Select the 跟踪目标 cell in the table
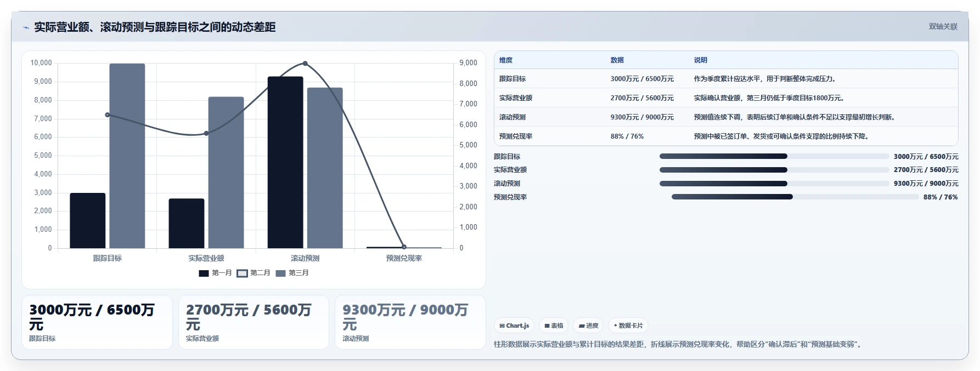Image resolution: width=980 pixels, height=371 pixels. point(512,79)
